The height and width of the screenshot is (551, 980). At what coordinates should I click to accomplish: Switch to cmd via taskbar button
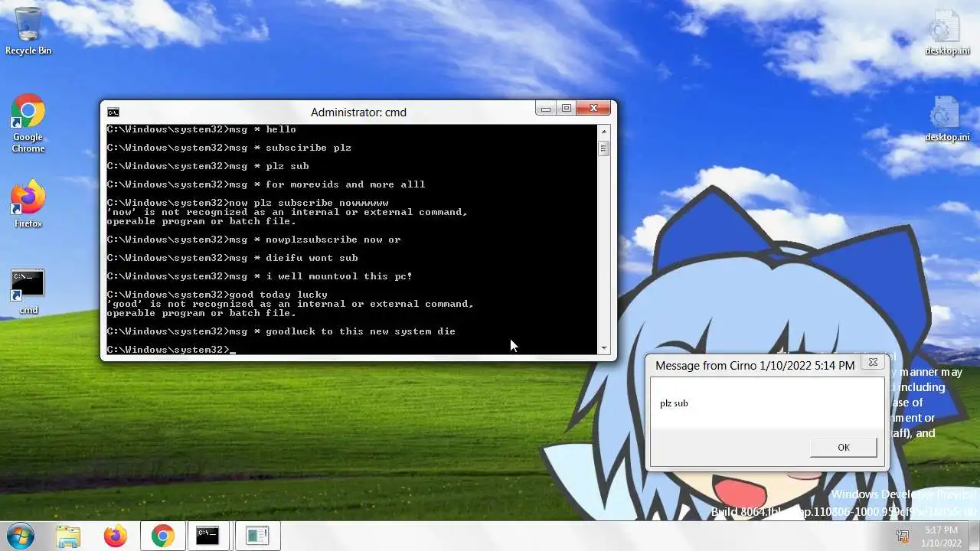coord(208,536)
